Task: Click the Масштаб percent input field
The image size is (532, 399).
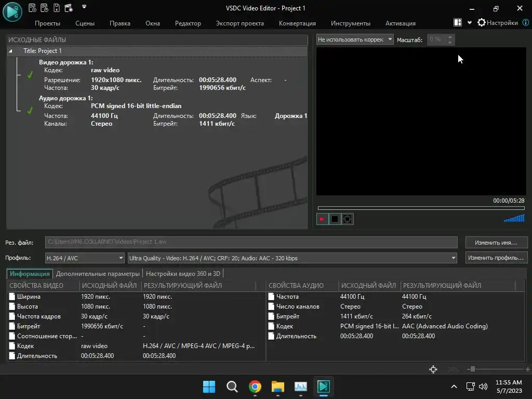Action: point(436,39)
